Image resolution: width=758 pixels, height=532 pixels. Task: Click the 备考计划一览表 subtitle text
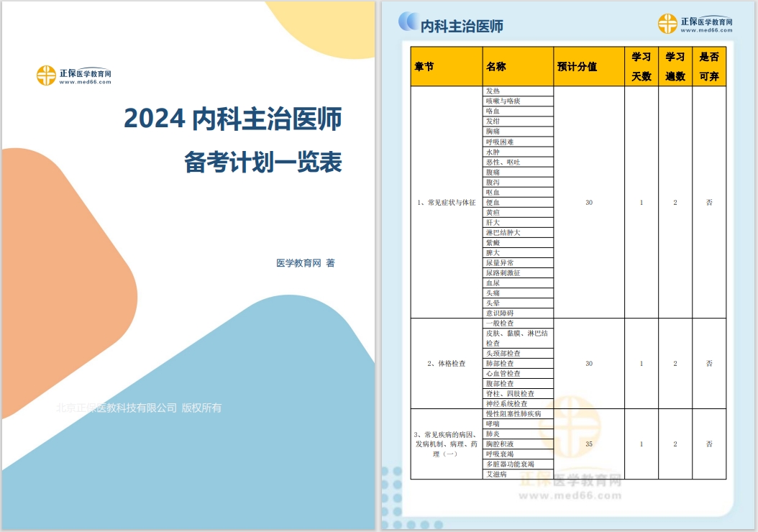(x=263, y=162)
